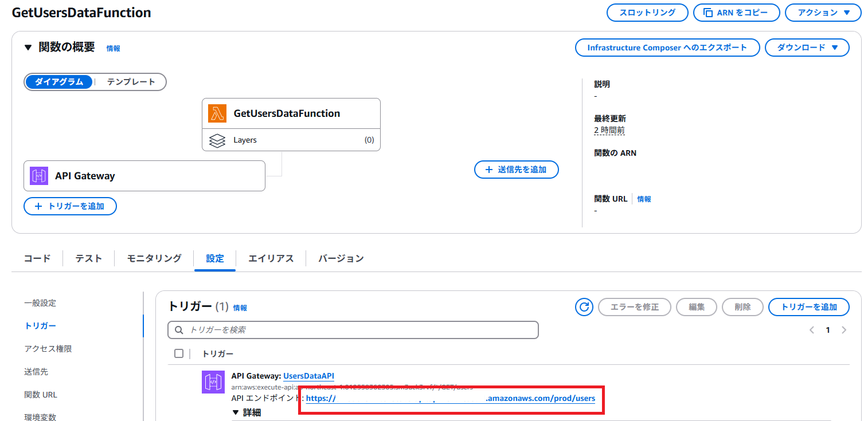The height and width of the screenshot is (421, 868).
Task: Refresh the triggers list
Action: [584, 307]
